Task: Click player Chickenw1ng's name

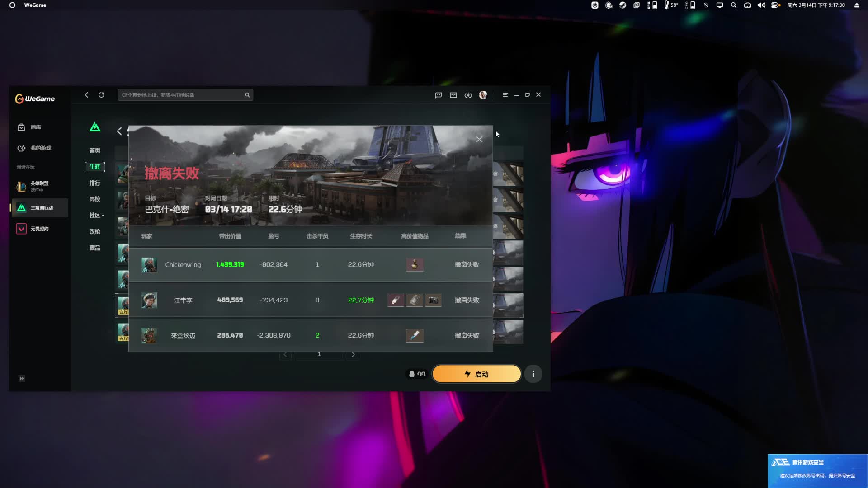Action: (x=183, y=265)
